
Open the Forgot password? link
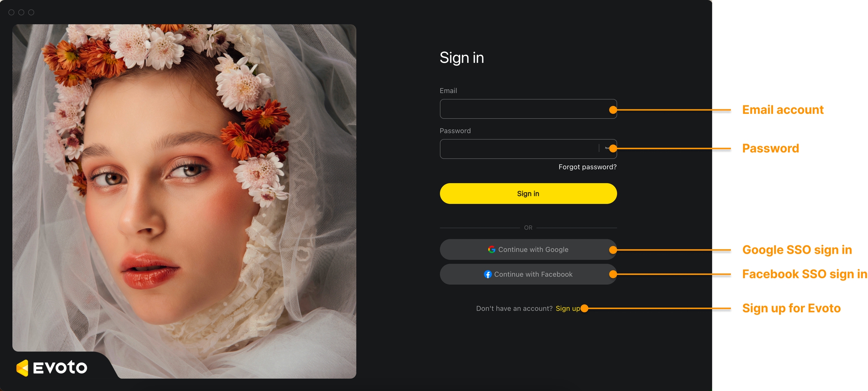click(587, 167)
